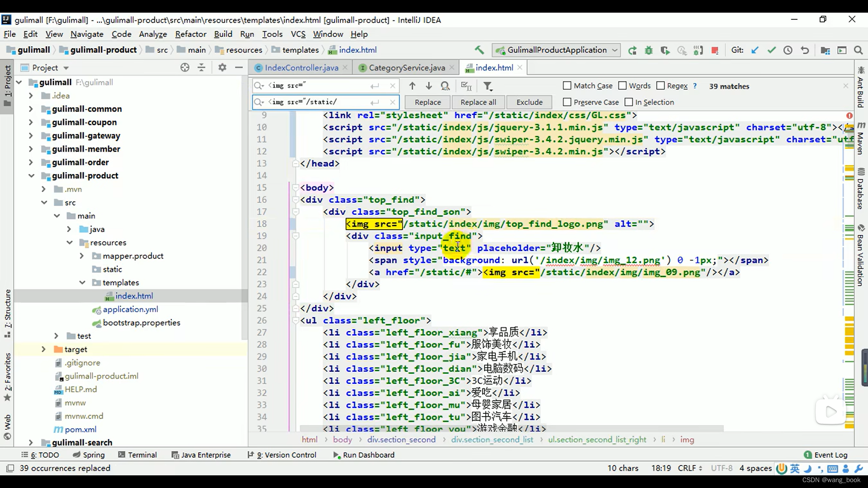This screenshot has height=488, width=868.
Task: Enable Words checkbox in find bar
Action: tap(623, 86)
